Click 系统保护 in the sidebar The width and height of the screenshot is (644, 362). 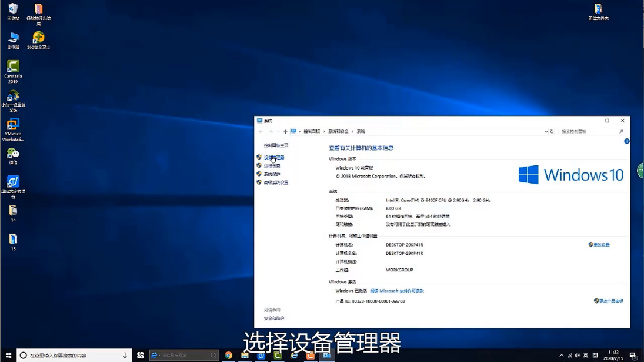(x=272, y=174)
